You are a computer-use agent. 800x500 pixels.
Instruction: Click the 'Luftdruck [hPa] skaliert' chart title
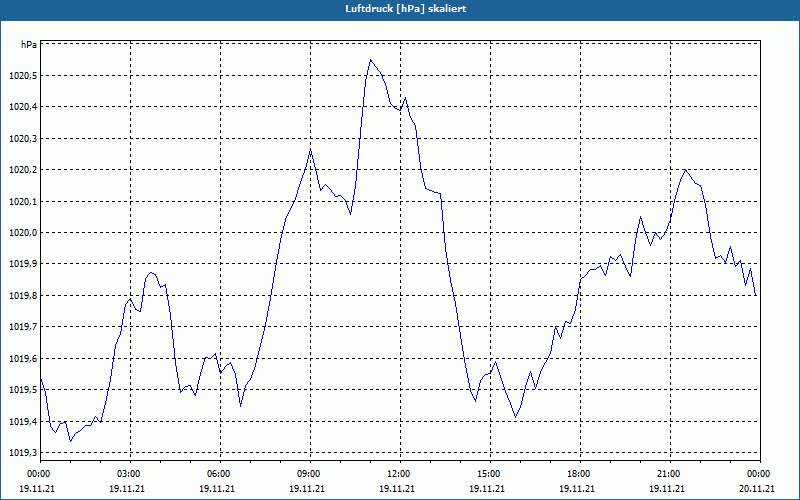[406, 9]
